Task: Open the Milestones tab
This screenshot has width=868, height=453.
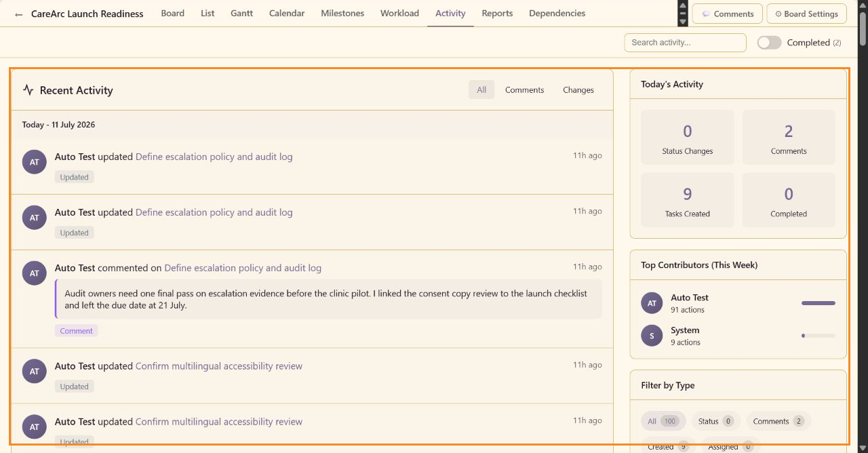Action: 342,14
